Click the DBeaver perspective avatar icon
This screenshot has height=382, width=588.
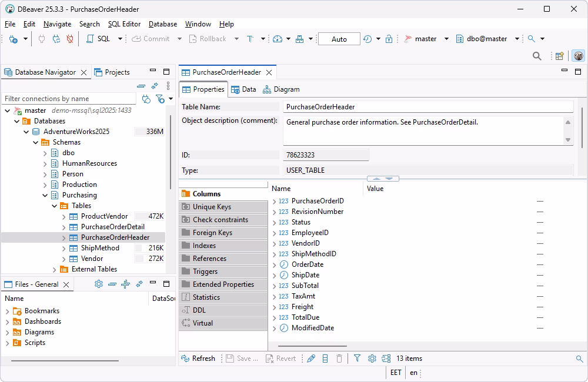[x=579, y=56]
